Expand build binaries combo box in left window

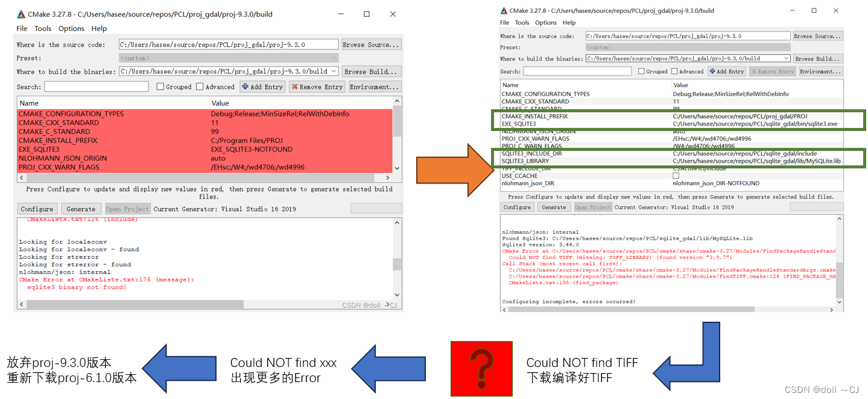pos(334,71)
